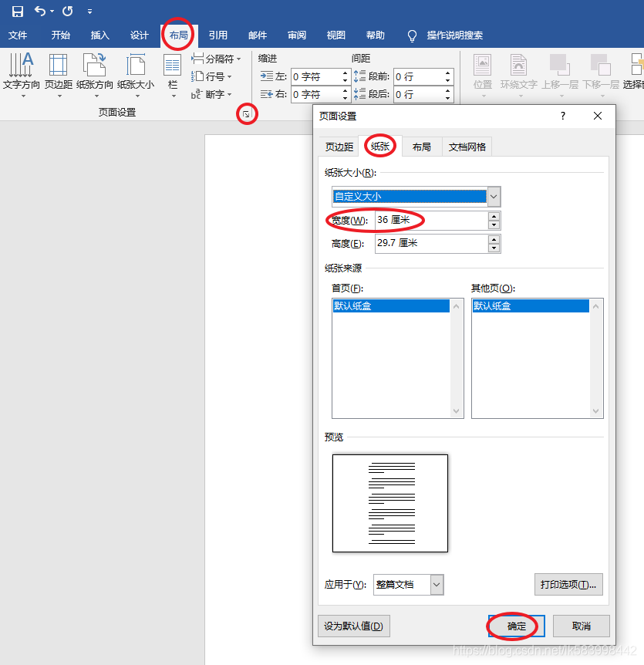Open the Customize Quick Access Toolbar arrow
This screenshot has height=665, width=644.
[x=90, y=12]
